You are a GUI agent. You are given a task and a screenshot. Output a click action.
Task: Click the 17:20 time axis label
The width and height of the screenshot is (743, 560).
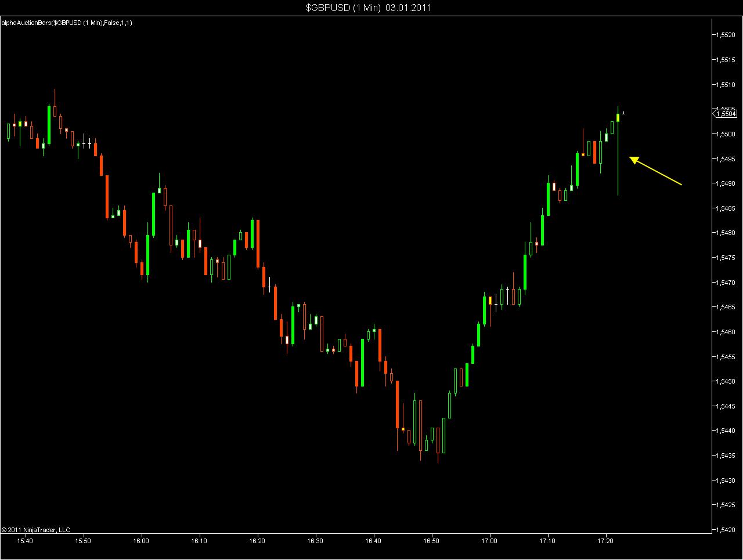tap(606, 541)
